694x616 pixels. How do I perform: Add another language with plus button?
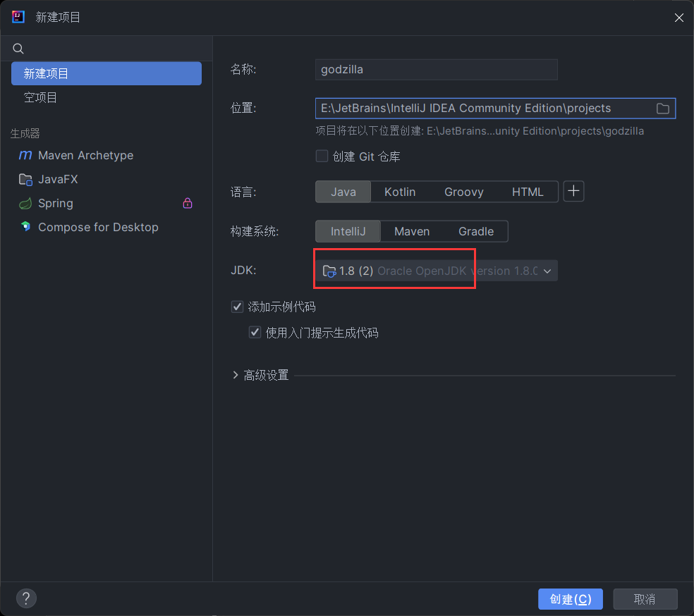coord(573,191)
